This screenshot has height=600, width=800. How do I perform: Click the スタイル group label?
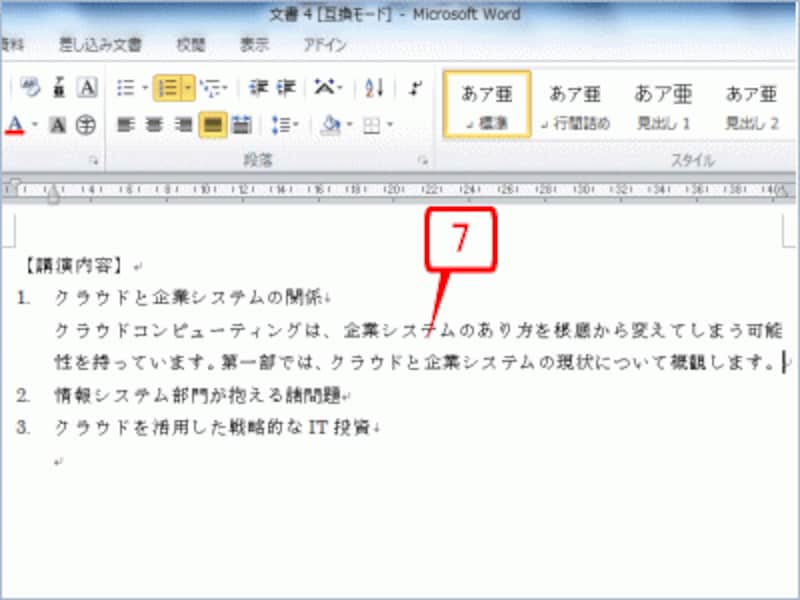point(692,161)
